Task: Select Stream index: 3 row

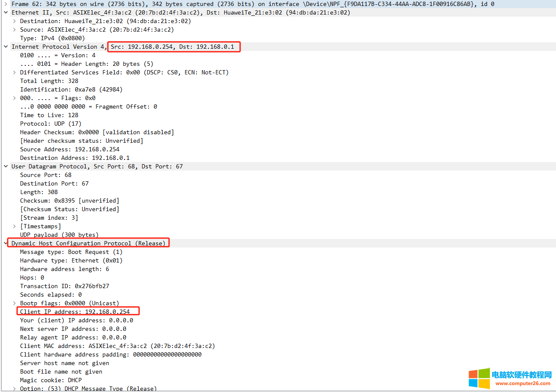Action: (x=49, y=218)
